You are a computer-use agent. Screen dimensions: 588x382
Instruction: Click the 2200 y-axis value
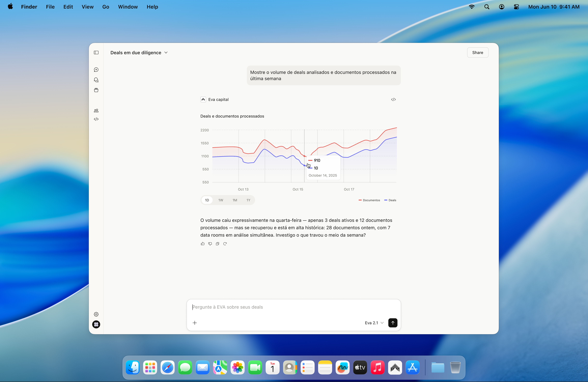(x=204, y=130)
